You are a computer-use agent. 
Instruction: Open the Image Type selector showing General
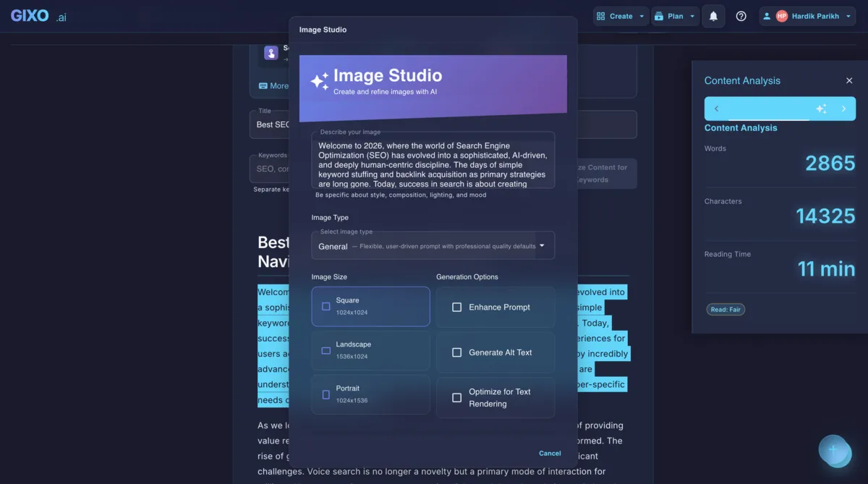pyautogui.click(x=432, y=245)
